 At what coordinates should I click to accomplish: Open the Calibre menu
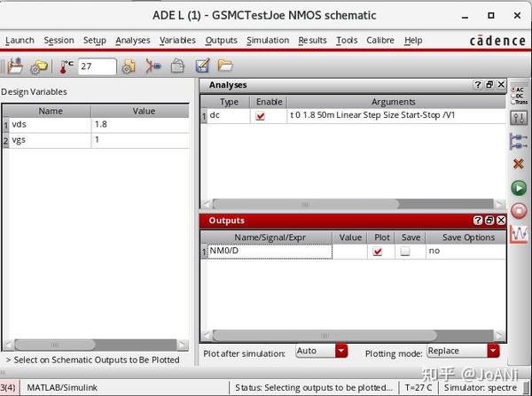[380, 41]
